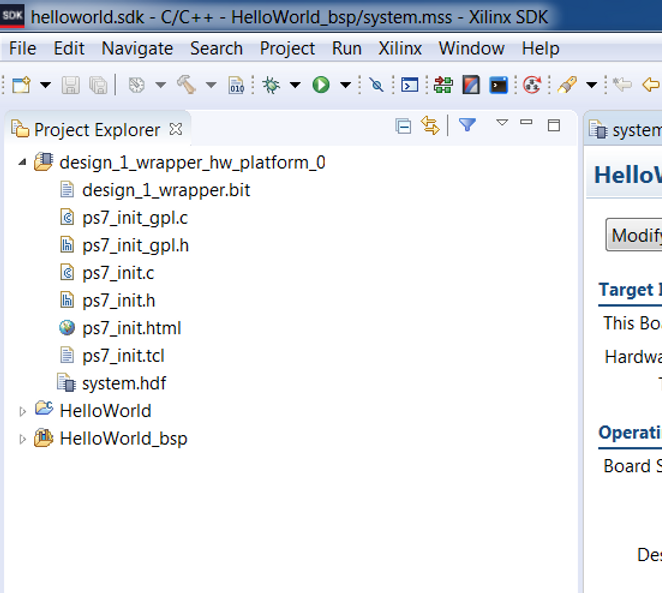
Task: Open the Help menu
Action: click(x=540, y=49)
